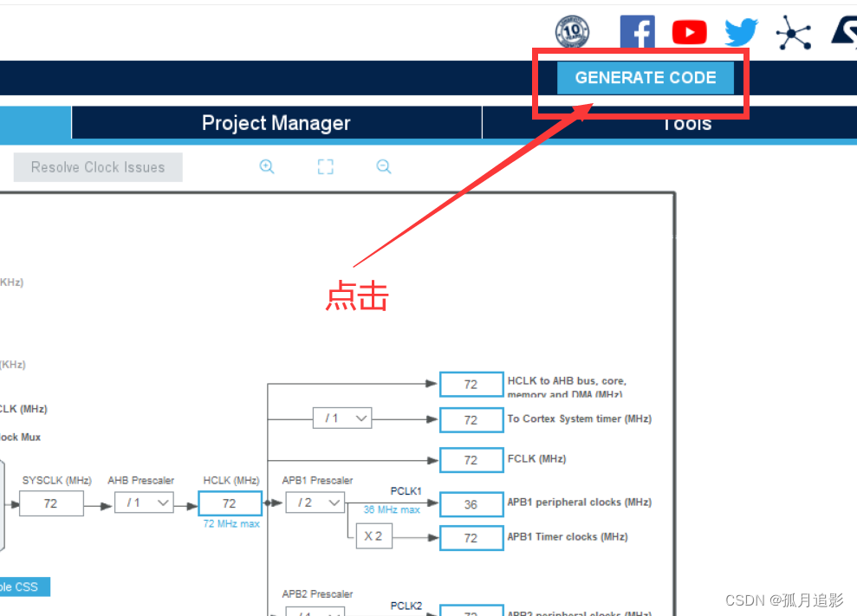Click the '72 MHz max' label
Viewport: 857px width, 616px height.
(231, 523)
